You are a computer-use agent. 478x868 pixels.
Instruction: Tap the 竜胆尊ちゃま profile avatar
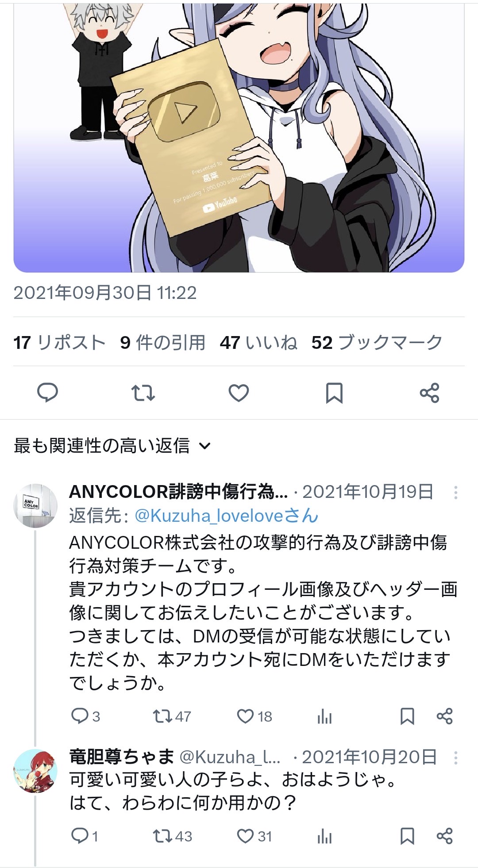click(36, 771)
